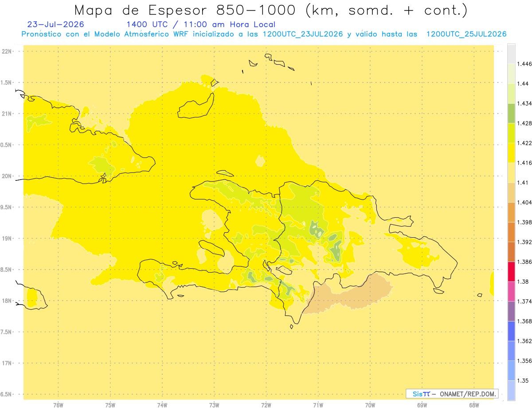This screenshot has height=411, width=532.
Task: Select the purple legend swatch between 1.368 and 1.374
Action: (x=511, y=311)
